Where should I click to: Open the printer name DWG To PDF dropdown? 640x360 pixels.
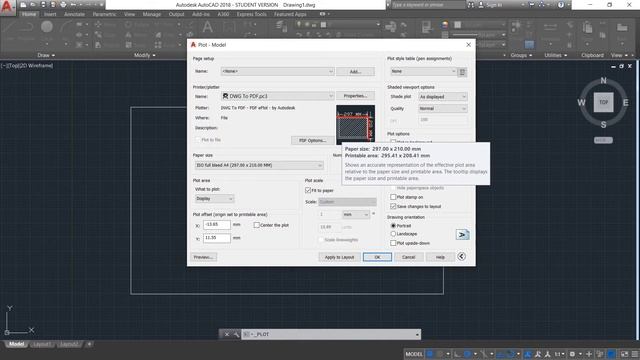point(278,96)
